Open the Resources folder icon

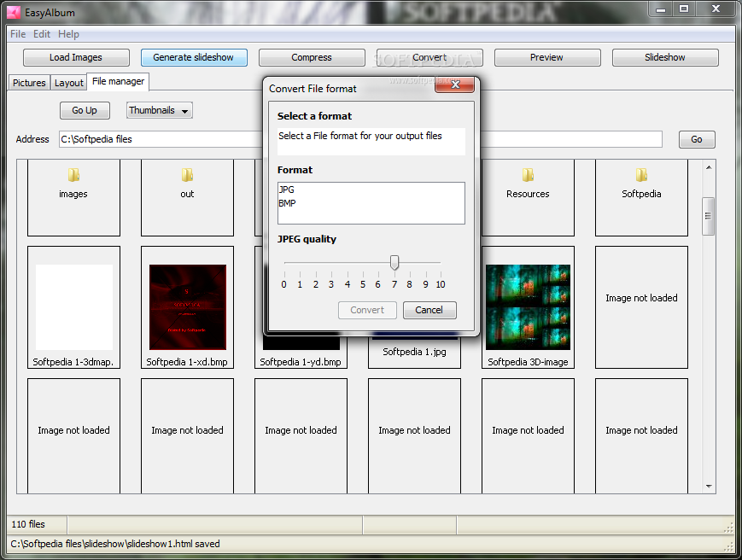tap(528, 175)
